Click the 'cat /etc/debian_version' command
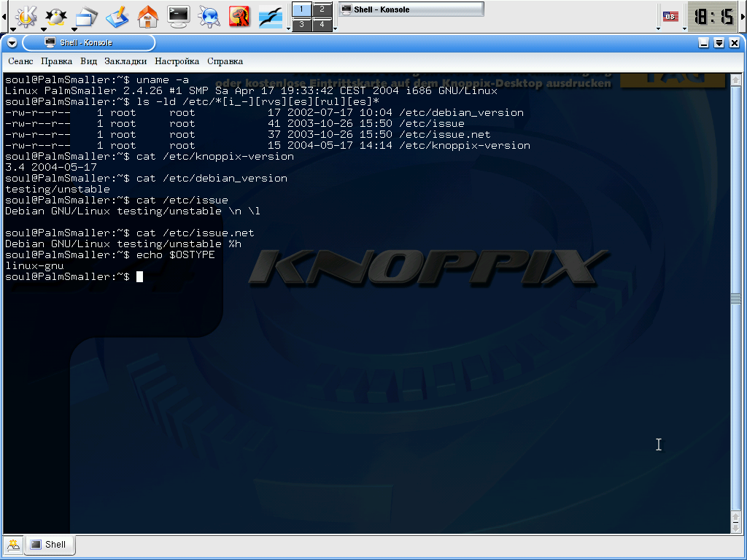This screenshot has width=747, height=560. point(212,179)
